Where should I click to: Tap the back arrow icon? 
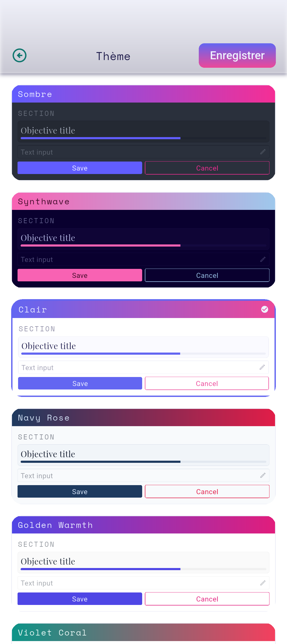click(19, 56)
